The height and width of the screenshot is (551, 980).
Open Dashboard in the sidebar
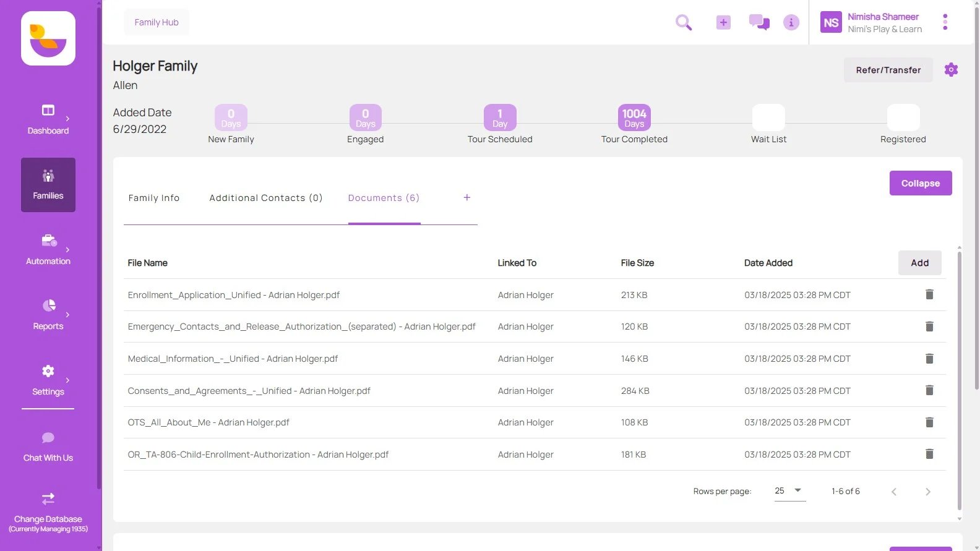point(48,119)
